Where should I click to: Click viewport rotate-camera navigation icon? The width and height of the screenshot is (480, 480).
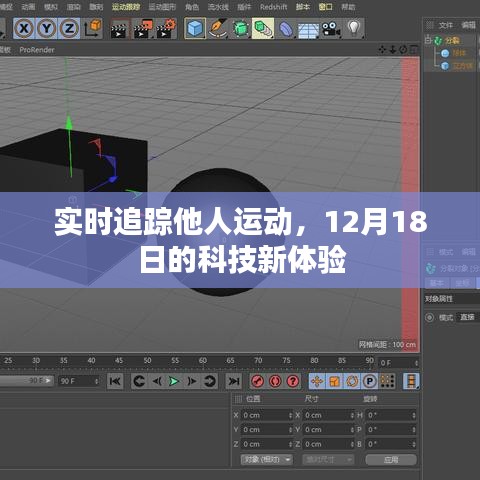(x=403, y=50)
